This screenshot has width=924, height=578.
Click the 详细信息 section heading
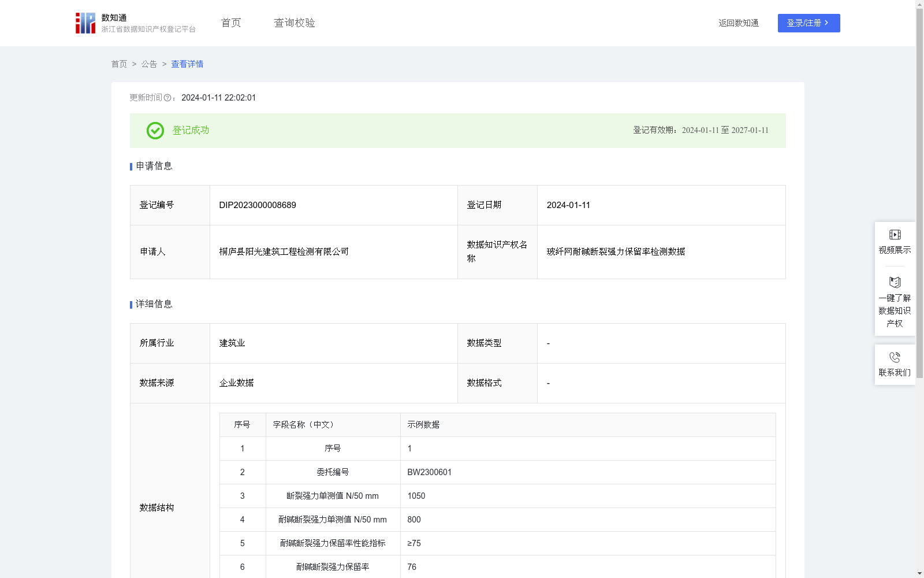[154, 304]
